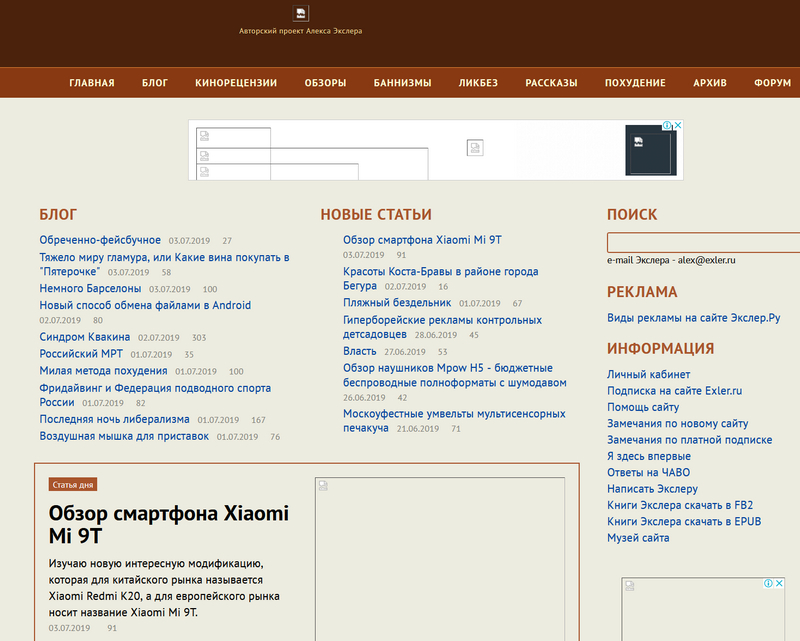Open 'Пляжный бездельник' article link
The image size is (800, 641).
[397, 302]
